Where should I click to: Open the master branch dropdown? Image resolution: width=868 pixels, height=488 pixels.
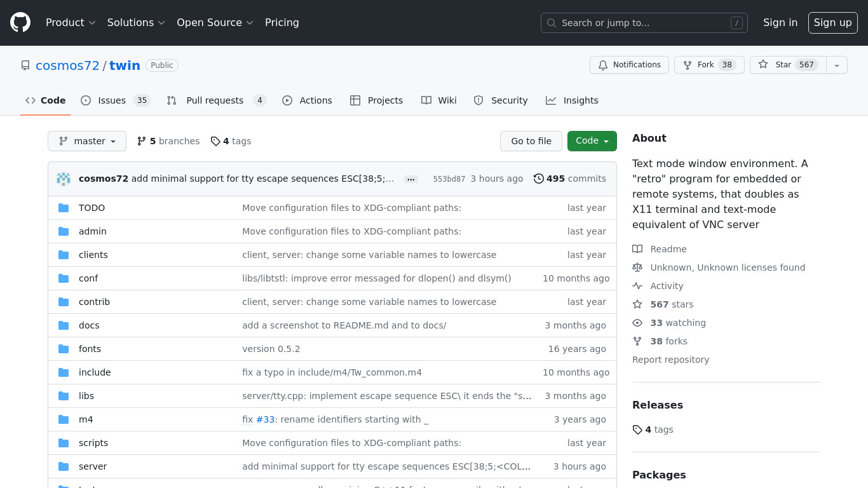click(x=87, y=141)
